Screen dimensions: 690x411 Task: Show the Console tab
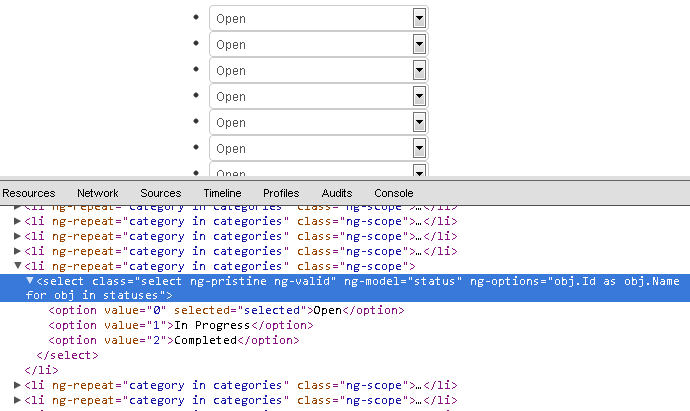tap(394, 193)
